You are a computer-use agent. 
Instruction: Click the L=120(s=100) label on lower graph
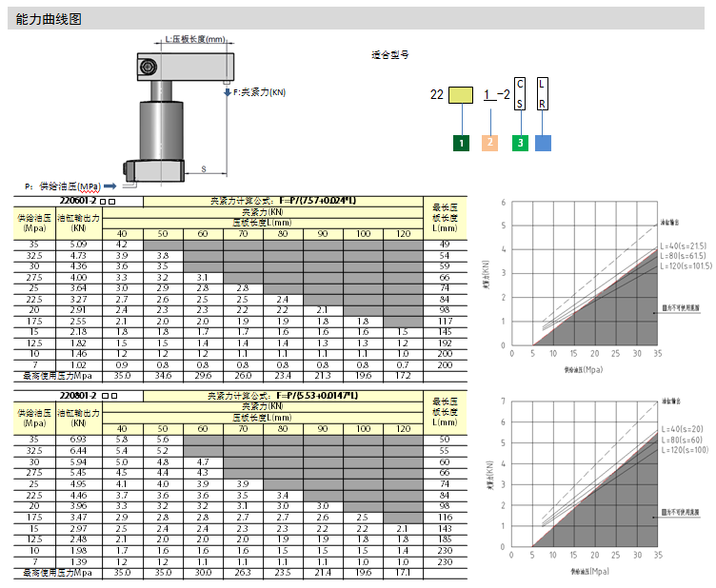pyautogui.click(x=685, y=448)
